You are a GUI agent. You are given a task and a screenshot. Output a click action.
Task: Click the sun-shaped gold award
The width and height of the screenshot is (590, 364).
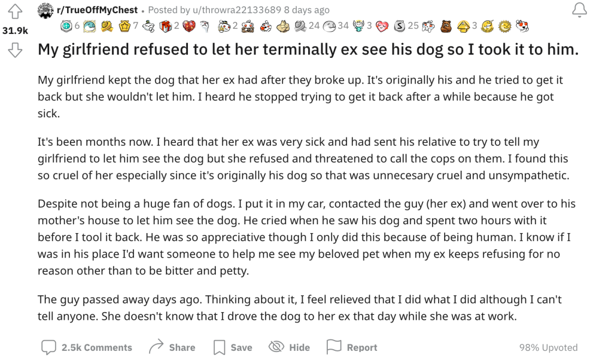[x=505, y=26]
